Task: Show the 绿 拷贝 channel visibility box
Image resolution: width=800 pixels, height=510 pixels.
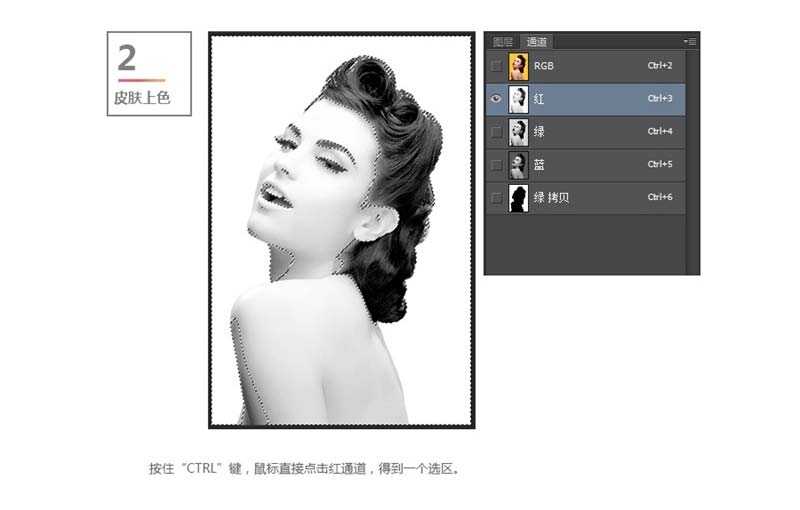Action: (x=497, y=198)
